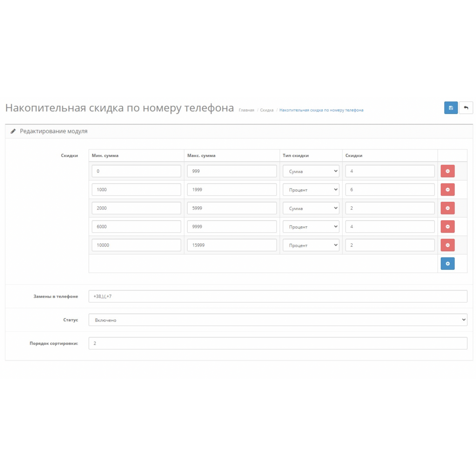Delete the 6000–9999 discount row
This screenshot has width=476, height=476.
447,226
